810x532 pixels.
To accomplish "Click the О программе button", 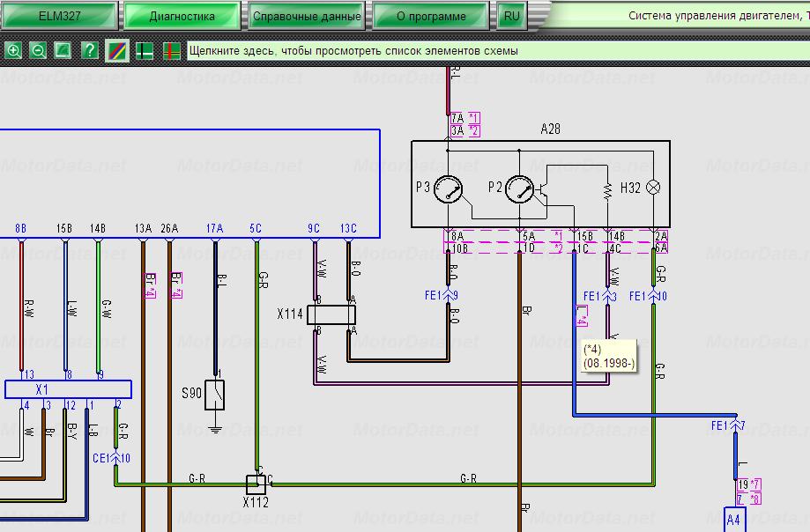I will 431,16.
